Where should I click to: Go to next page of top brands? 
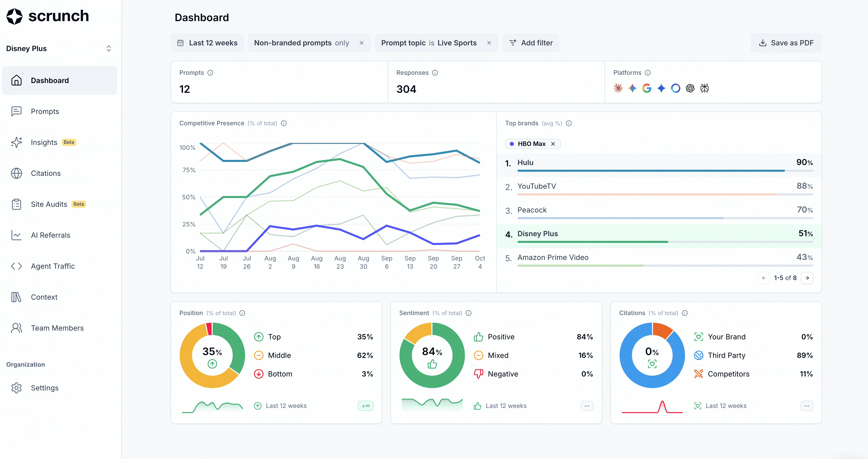point(807,278)
